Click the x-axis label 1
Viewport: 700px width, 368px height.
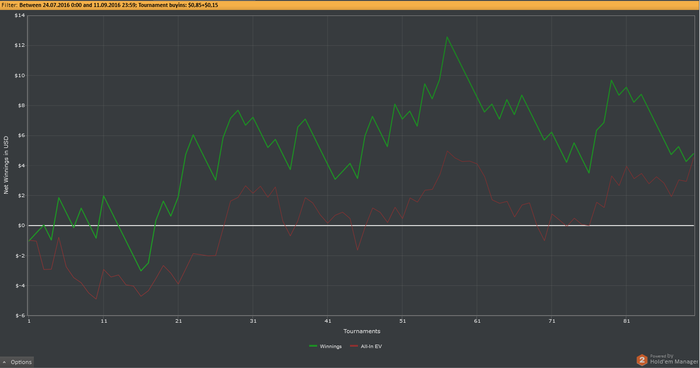point(29,321)
